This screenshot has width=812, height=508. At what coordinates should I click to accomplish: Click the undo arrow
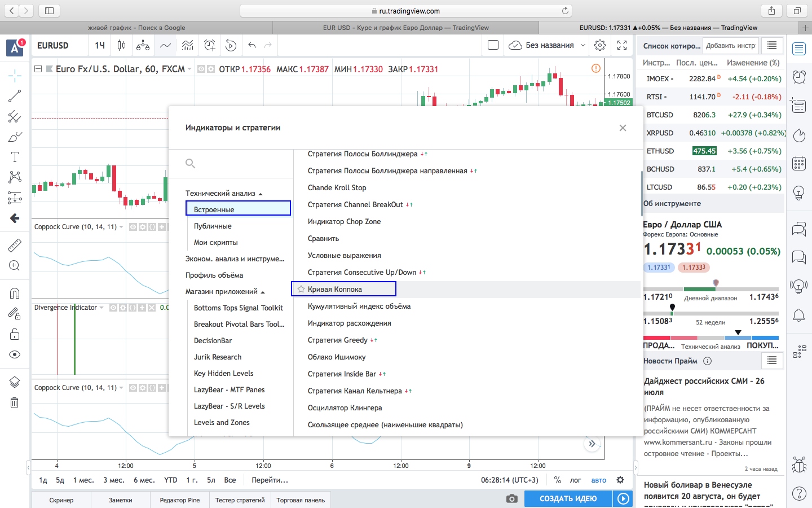pyautogui.click(x=252, y=45)
